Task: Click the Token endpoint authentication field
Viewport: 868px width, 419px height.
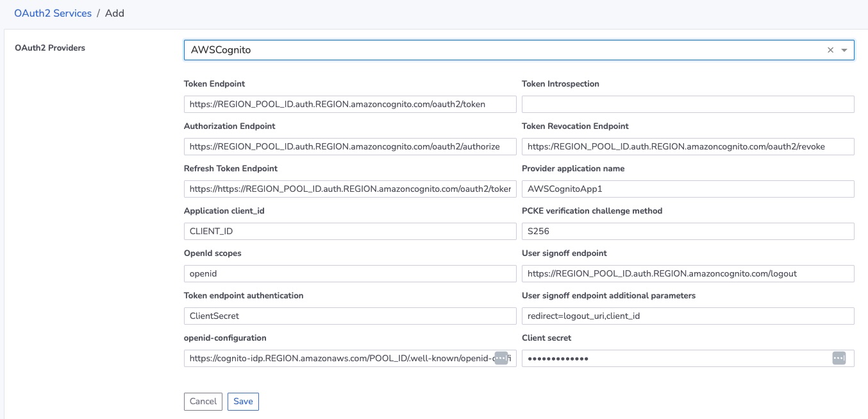Action: 349,316
